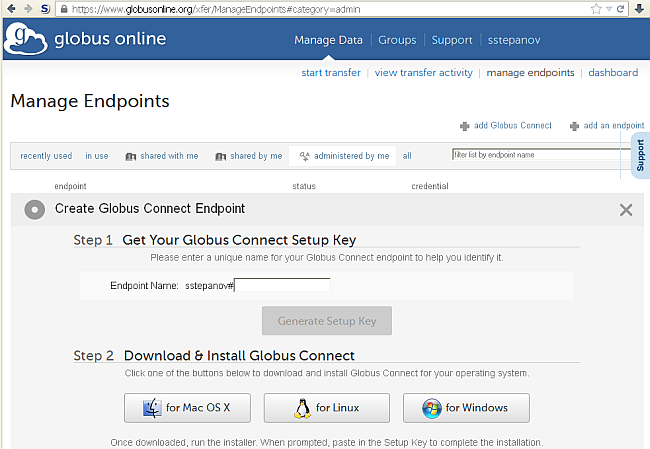Click the credential column header

tap(430, 186)
